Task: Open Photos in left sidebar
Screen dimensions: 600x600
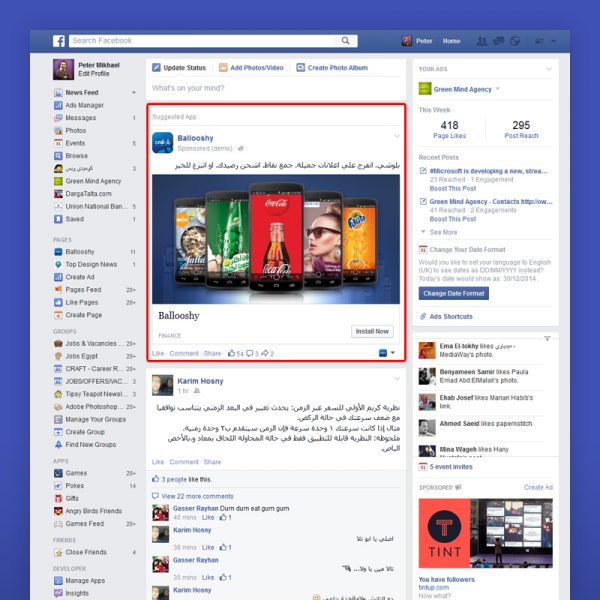Action: click(x=75, y=130)
